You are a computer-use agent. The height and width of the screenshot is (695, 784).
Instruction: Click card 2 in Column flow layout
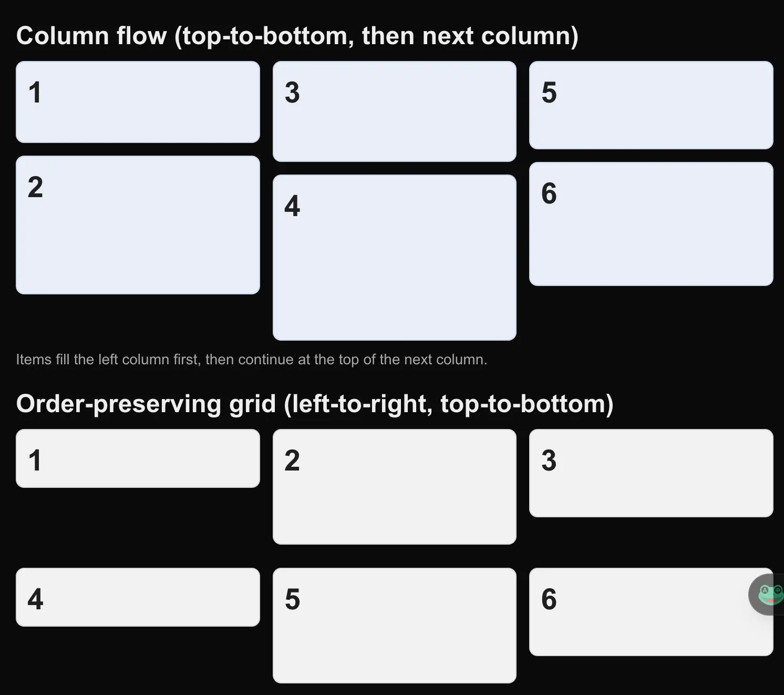coord(138,224)
